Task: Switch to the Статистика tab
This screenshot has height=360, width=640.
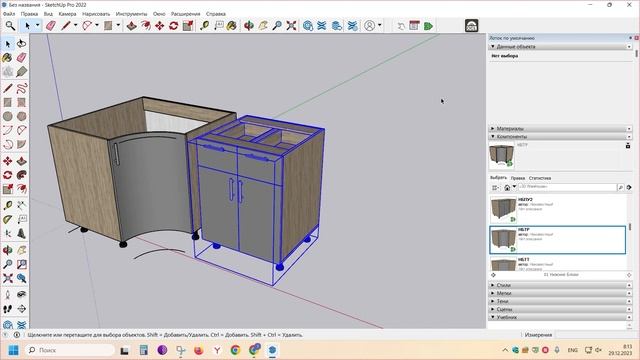Action: (540, 178)
